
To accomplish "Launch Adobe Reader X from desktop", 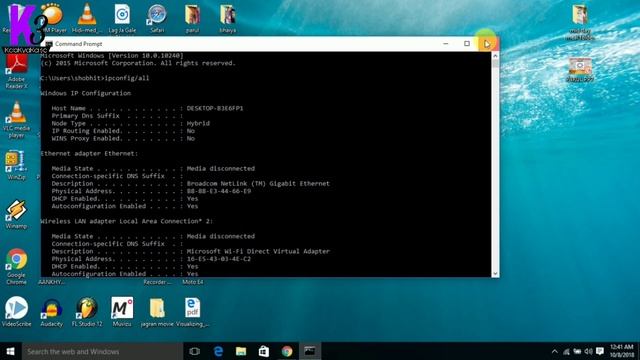I will [x=16, y=70].
